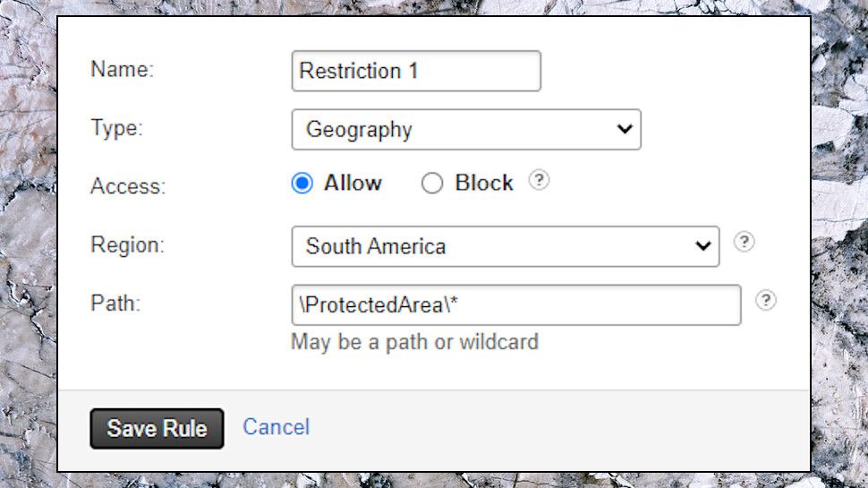The height and width of the screenshot is (488, 868).
Task: Click the Allow label text
Action: 353,184
